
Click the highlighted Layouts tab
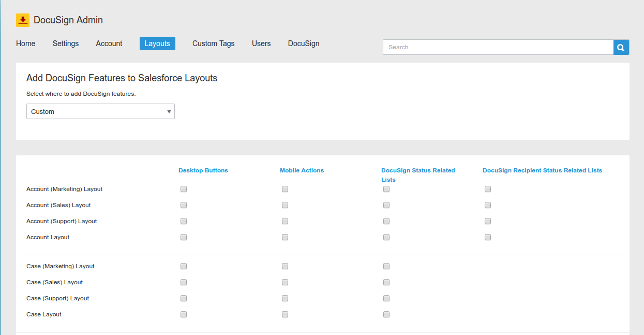157,43
